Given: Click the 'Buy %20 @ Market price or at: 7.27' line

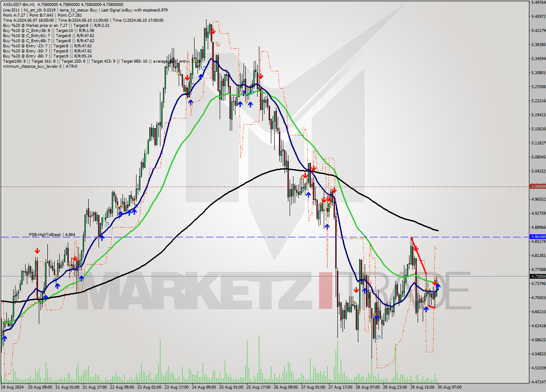Looking at the screenshot, I should pyautogui.click(x=56, y=25).
